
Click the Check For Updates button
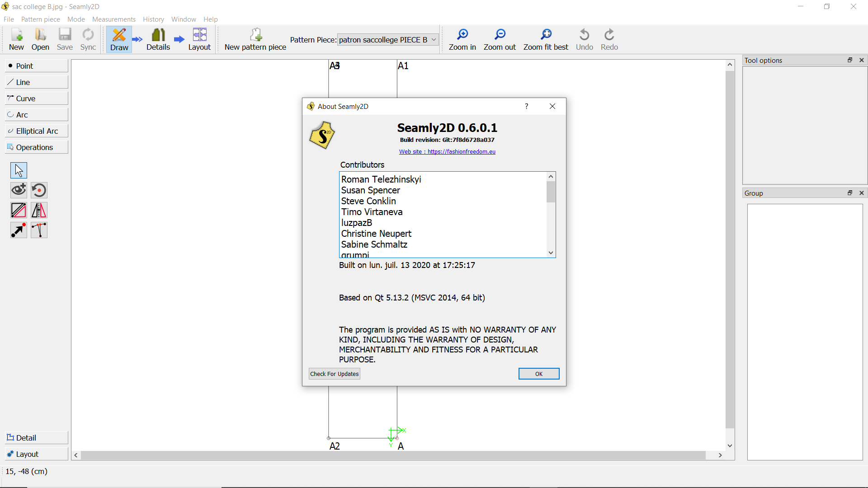[x=334, y=374]
